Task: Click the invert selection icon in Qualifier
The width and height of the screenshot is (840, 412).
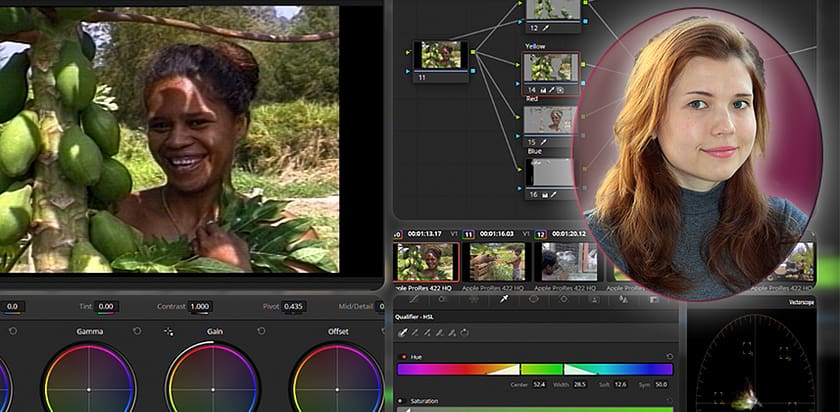Action: 464,333
